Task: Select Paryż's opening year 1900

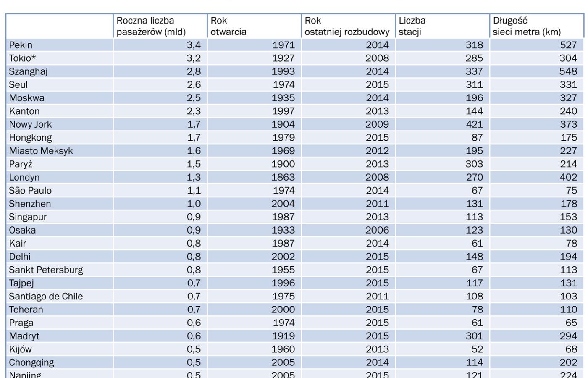Action: (283, 164)
